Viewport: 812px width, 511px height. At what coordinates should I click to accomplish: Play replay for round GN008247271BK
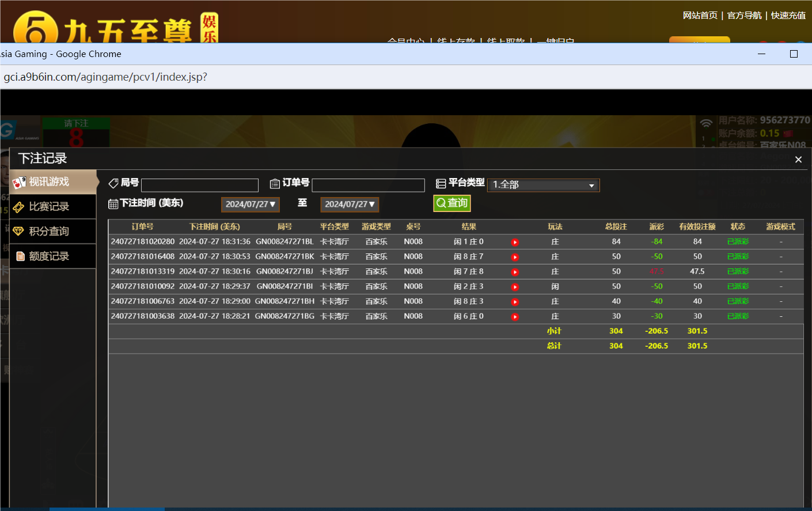(515, 258)
